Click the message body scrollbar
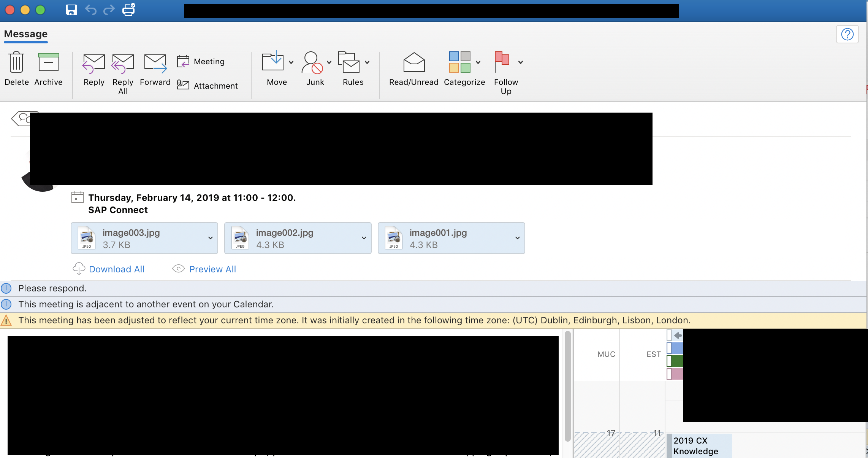This screenshot has width=868, height=458. pos(568,386)
